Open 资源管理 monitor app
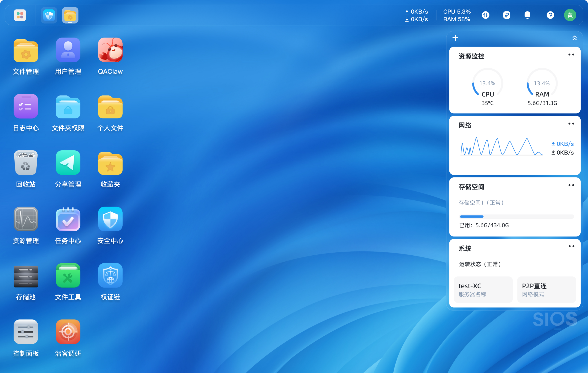 coord(26,219)
